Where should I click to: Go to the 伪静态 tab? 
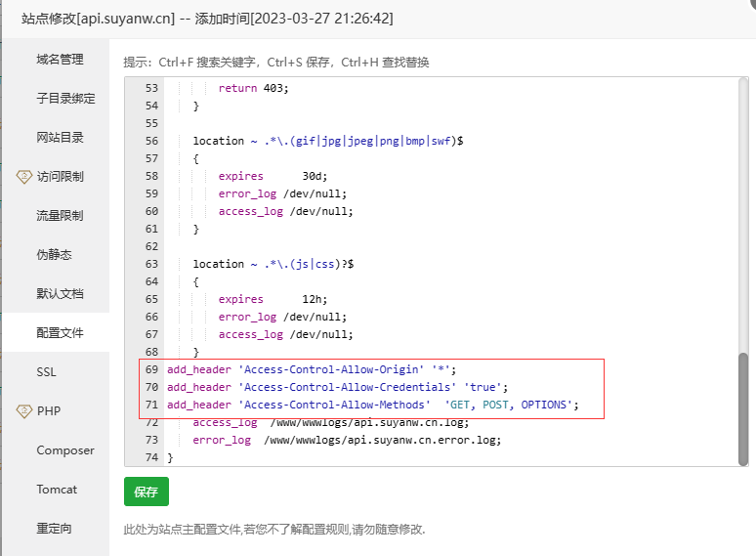coord(54,255)
